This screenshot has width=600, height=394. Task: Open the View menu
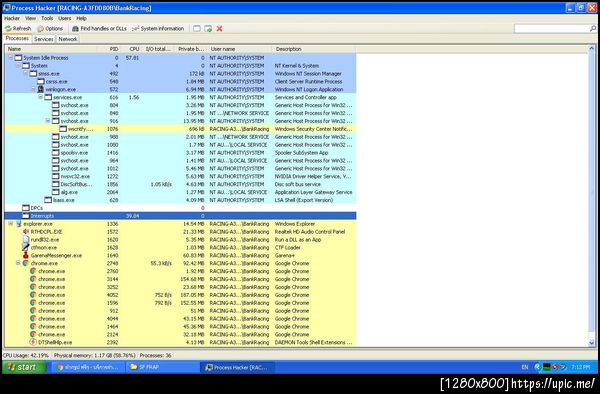tap(31, 18)
